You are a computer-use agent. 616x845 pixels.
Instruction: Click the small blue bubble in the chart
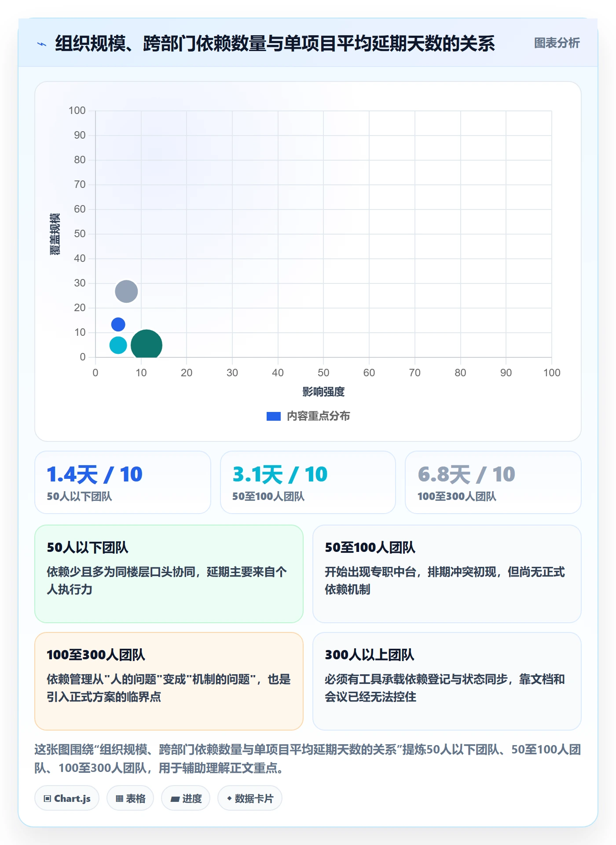[x=118, y=324]
